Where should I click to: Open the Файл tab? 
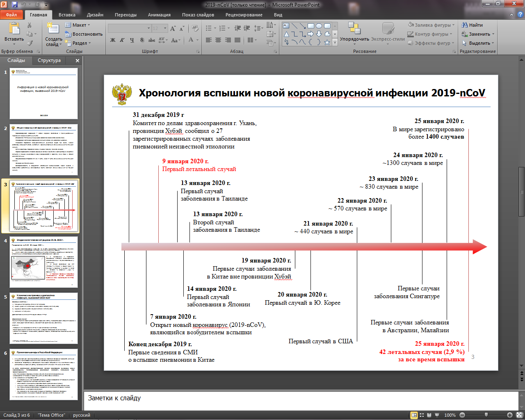(x=11, y=15)
